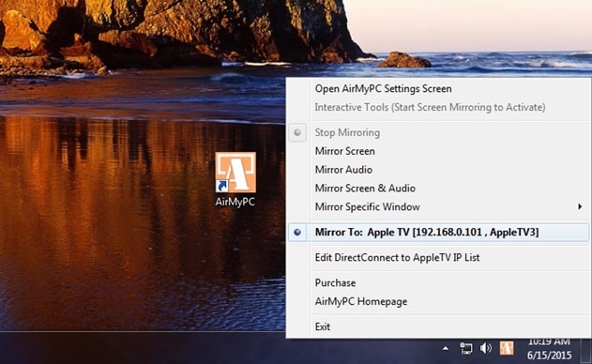Viewport: 592px width, 364px height.
Task: Start Mirror Screen option
Action: 344,151
